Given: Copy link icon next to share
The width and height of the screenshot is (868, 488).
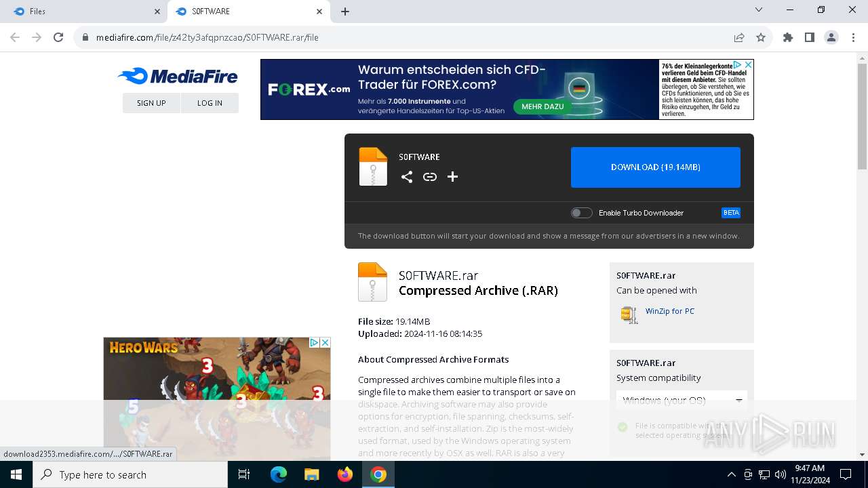Looking at the screenshot, I should pos(430,177).
